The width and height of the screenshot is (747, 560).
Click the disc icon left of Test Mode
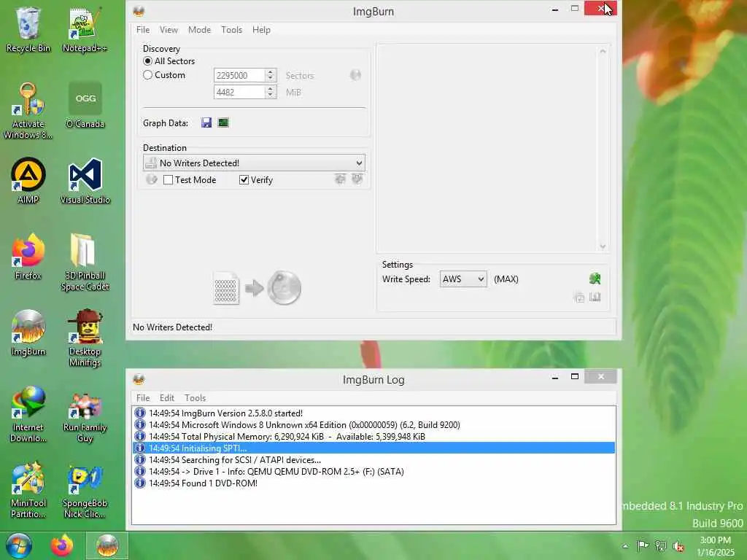[x=152, y=179]
